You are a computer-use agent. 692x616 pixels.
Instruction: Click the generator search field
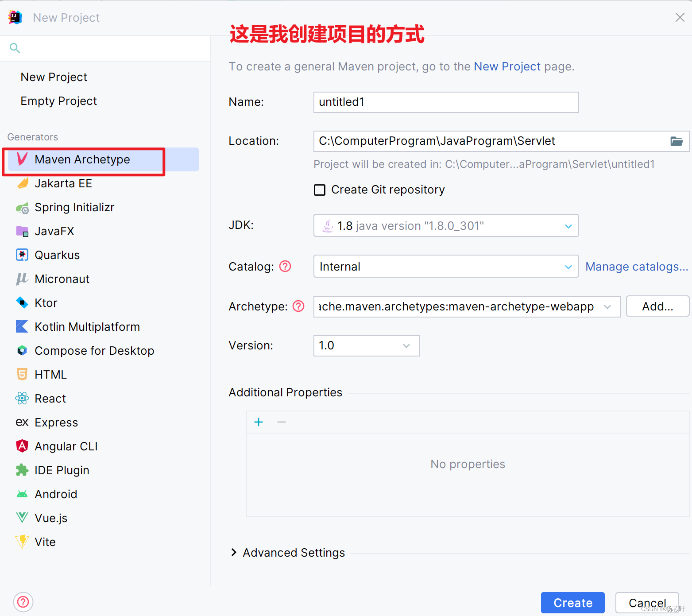(105, 48)
